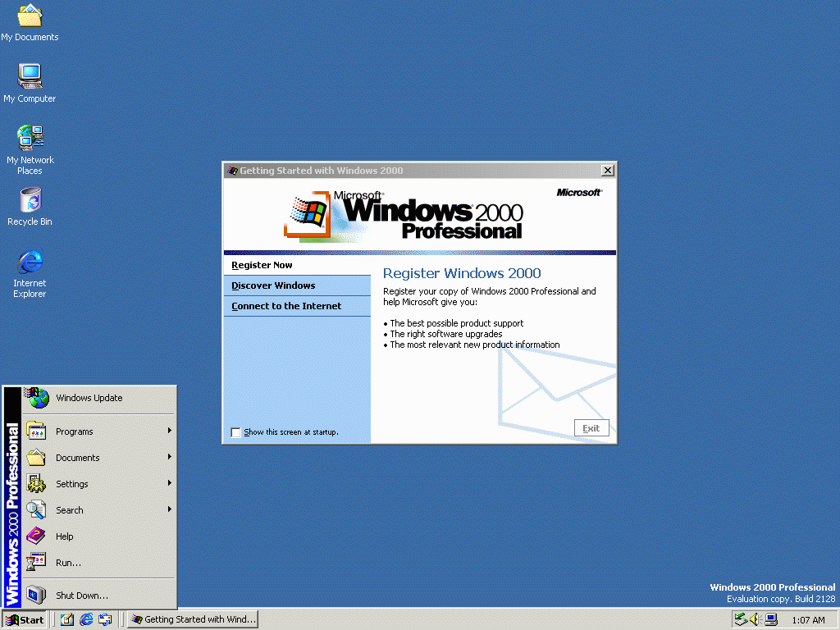Open the volume control in the system tray

(754, 619)
